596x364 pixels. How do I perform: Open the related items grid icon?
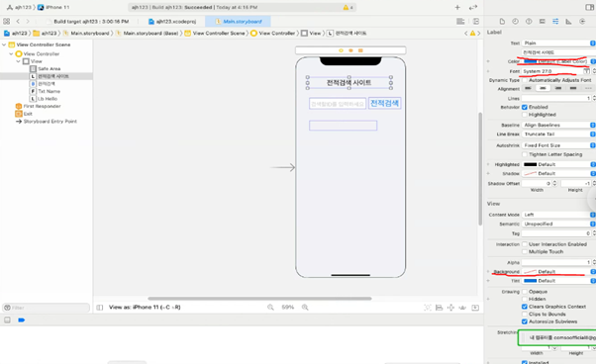point(7,21)
